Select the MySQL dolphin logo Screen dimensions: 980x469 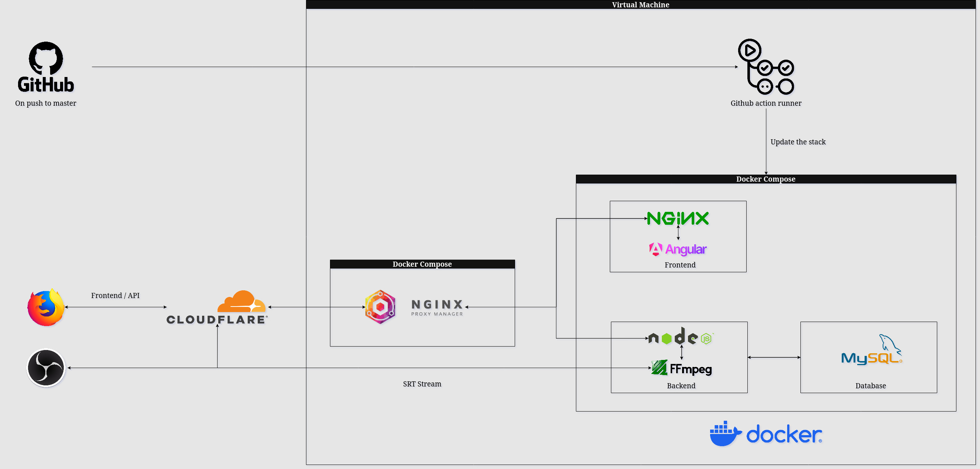click(871, 349)
